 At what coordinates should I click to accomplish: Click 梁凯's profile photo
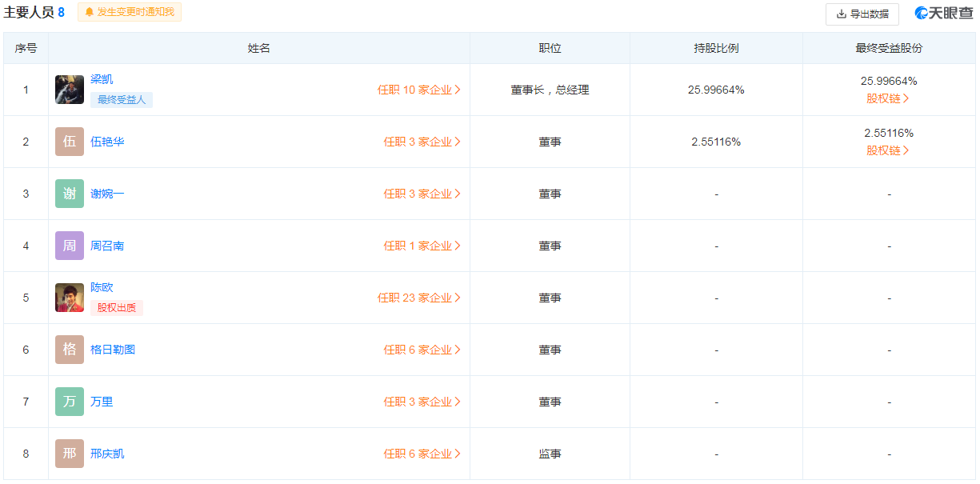click(x=70, y=90)
